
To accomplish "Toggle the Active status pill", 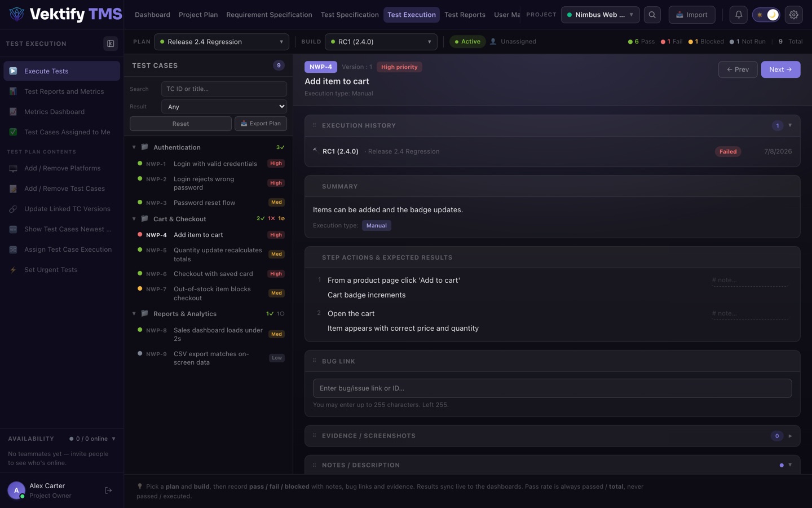I will coord(467,42).
